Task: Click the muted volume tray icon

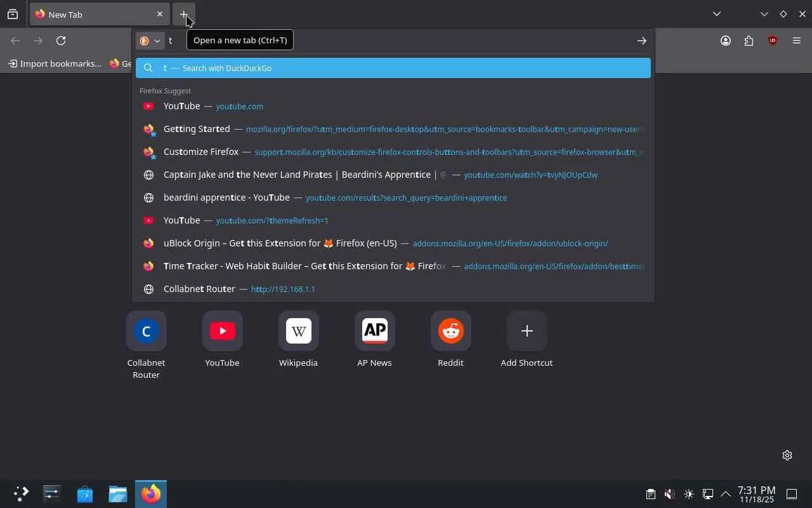Action: point(669,494)
